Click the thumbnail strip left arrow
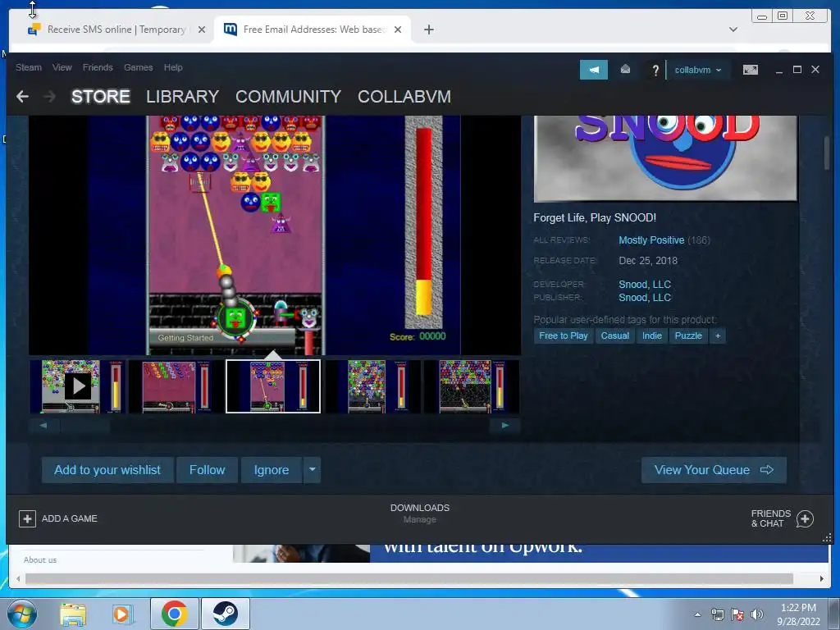 pos(43,426)
